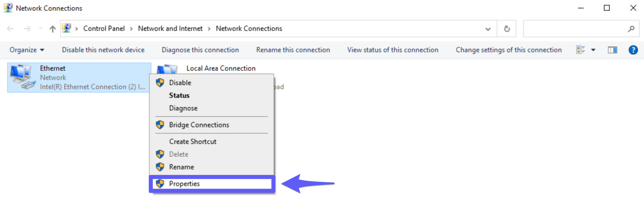Choose Properties from the context menu
The image size is (644, 221).
click(184, 184)
